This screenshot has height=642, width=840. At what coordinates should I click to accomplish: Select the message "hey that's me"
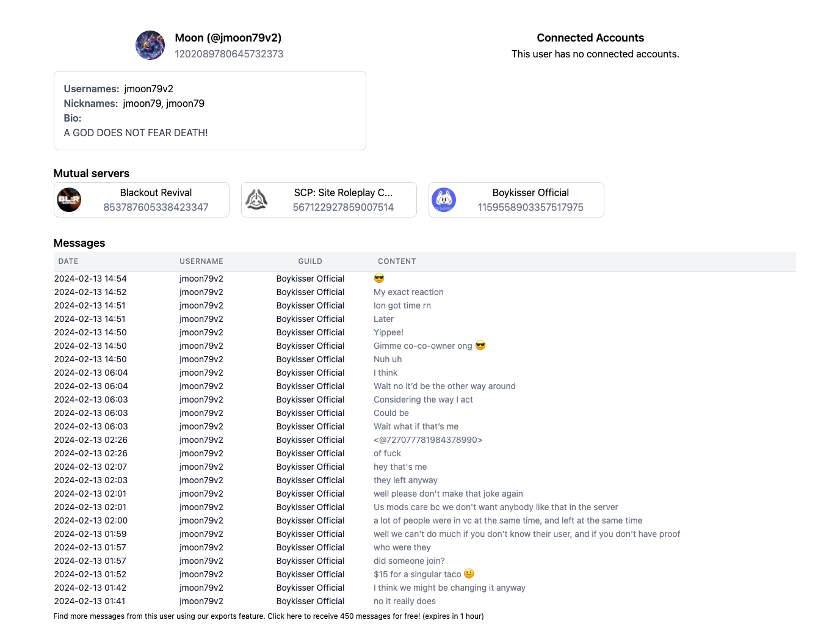coord(400,467)
